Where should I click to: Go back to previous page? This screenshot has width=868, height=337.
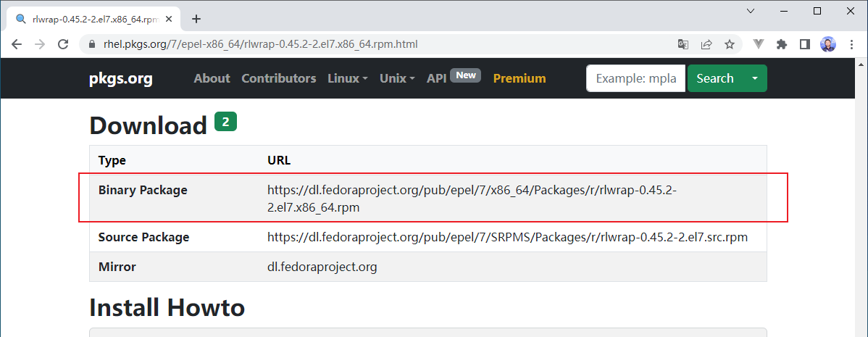click(17, 44)
